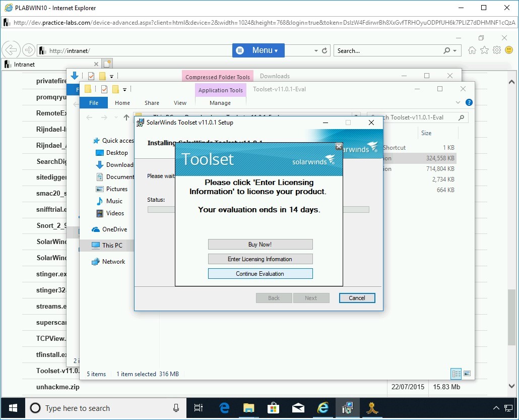This screenshot has width=519, height=420.
Task: Switch to large icons view toggle
Action: click(467, 374)
